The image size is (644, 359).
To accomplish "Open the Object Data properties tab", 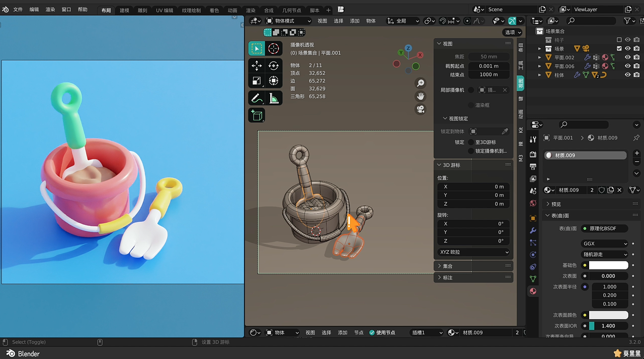I will [533, 279].
